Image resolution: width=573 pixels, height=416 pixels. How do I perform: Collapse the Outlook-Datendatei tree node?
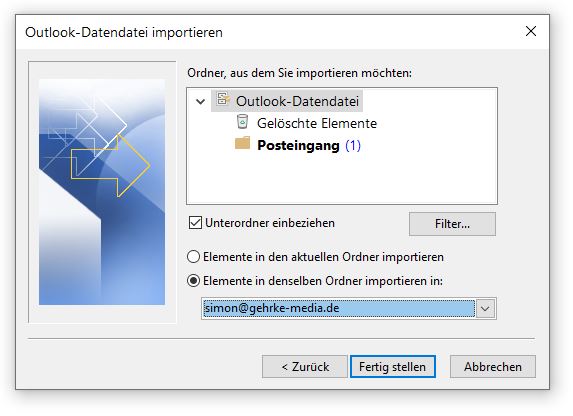click(201, 101)
